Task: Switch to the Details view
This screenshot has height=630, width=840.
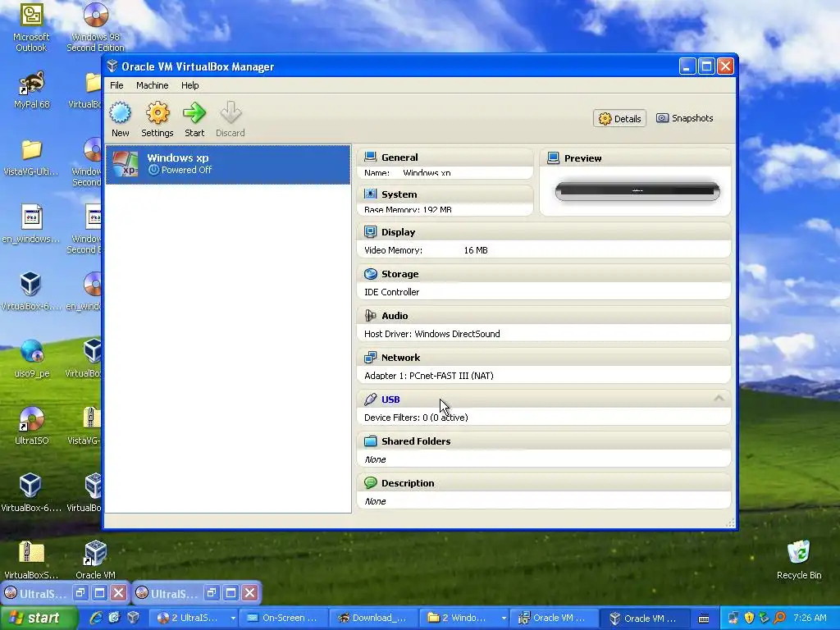Action: click(x=620, y=118)
